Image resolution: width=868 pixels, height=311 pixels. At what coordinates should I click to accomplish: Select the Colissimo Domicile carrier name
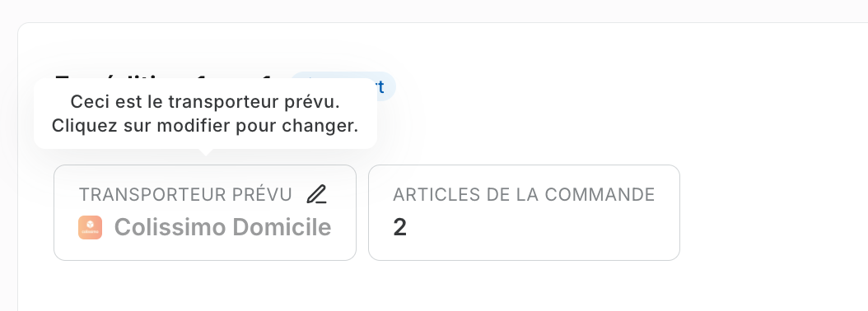(222, 227)
